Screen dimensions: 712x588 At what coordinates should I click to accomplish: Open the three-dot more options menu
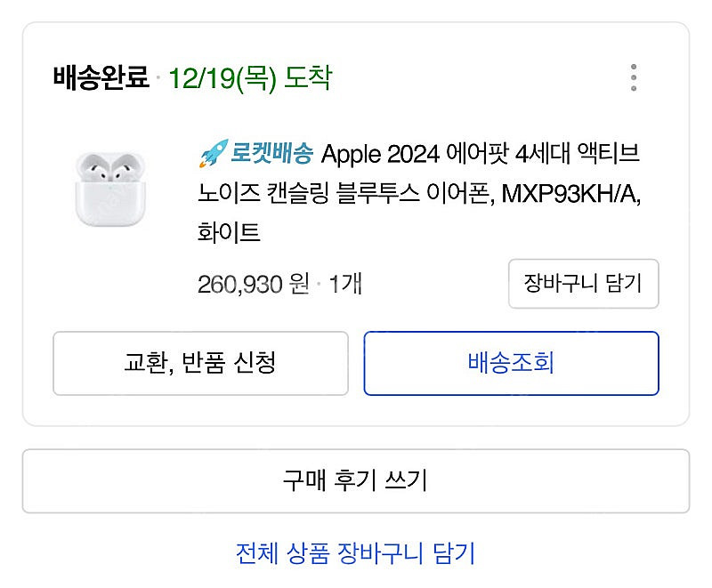(634, 77)
